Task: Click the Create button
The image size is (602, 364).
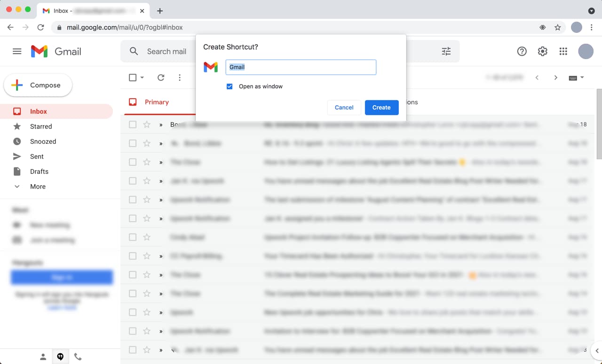Action: 381,108
